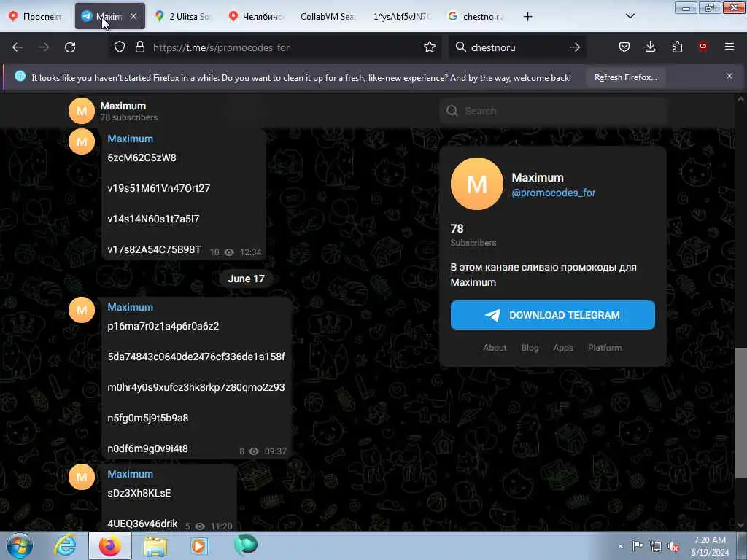This screenshot has height=560, width=747.
Task: Click the Firefox taskbar icon
Action: point(110,545)
